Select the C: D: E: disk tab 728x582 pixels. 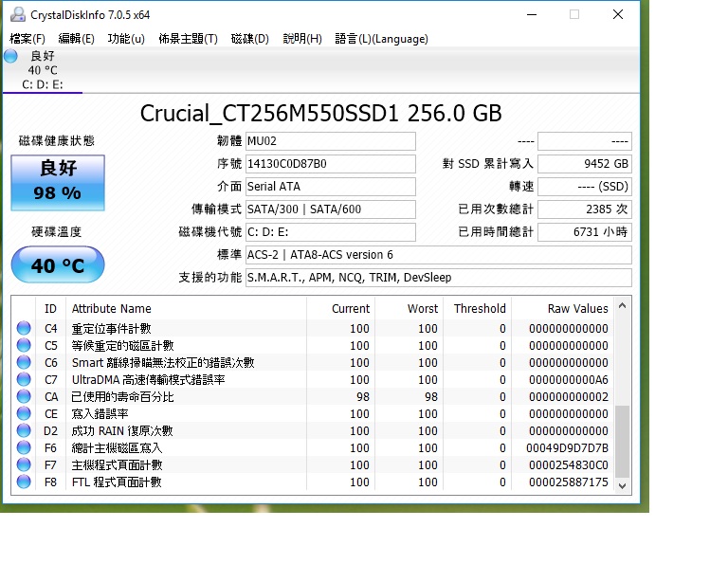coord(43,70)
